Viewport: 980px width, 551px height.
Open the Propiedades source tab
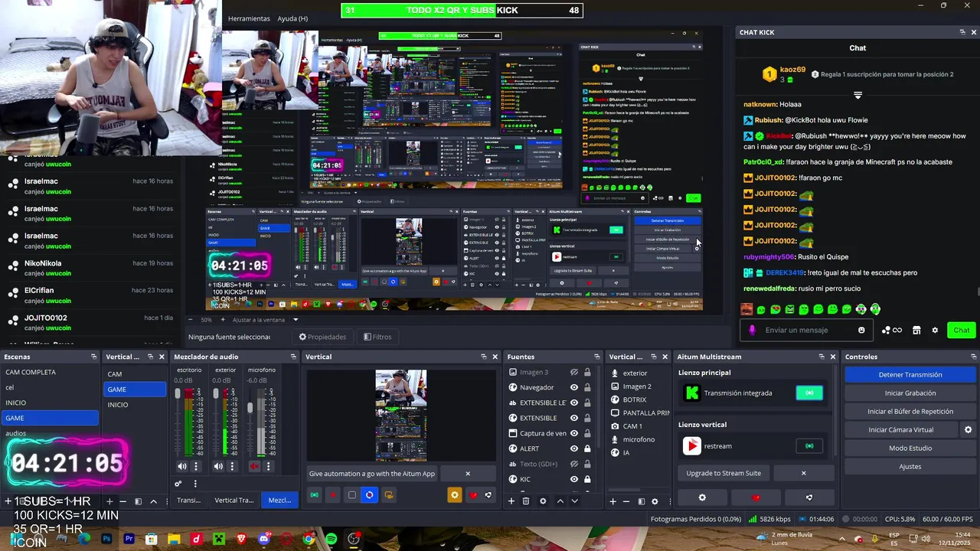point(322,337)
